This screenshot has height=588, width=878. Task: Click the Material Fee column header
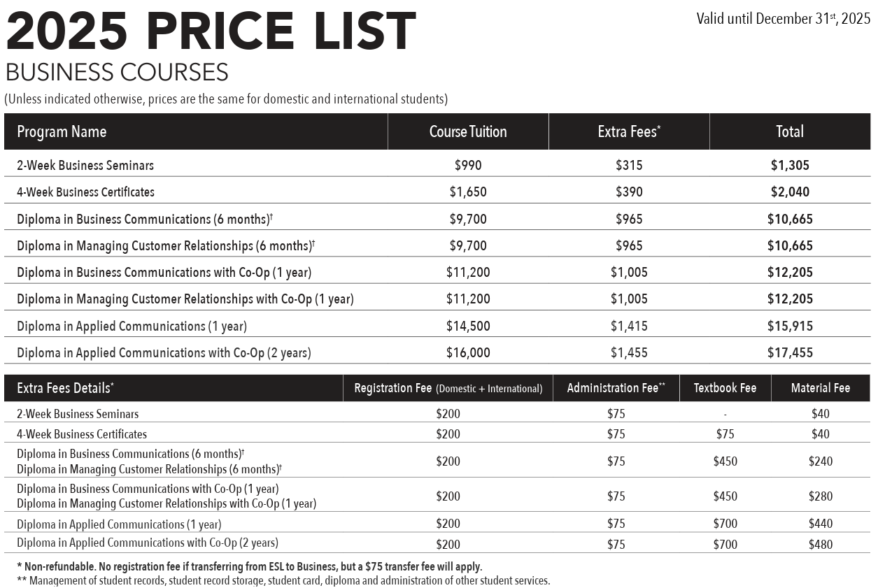pyautogui.click(x=821, y=388)
